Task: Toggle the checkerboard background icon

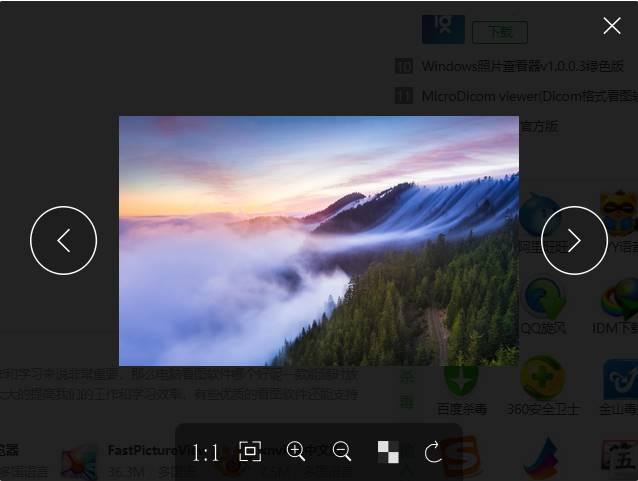Action: tap(388, 452)
